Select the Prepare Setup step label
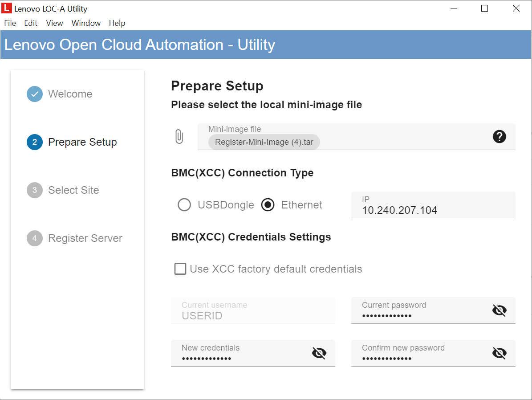 (82, 142)
